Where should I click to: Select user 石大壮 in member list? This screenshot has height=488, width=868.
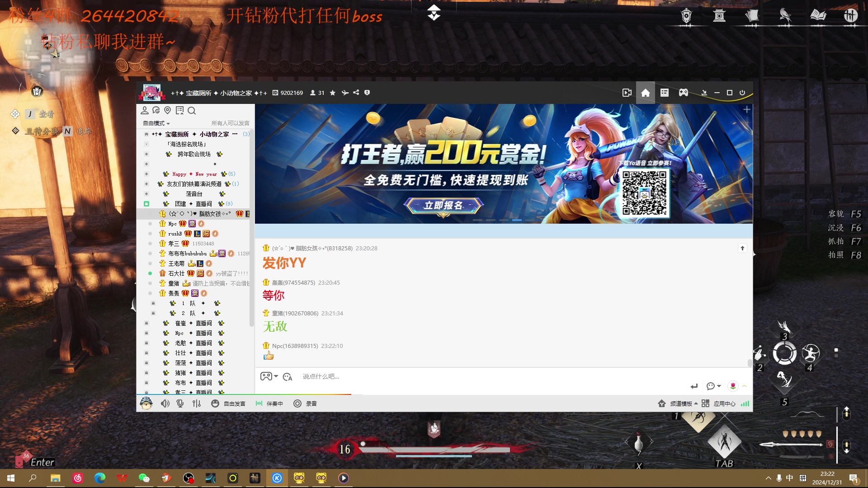176,273
